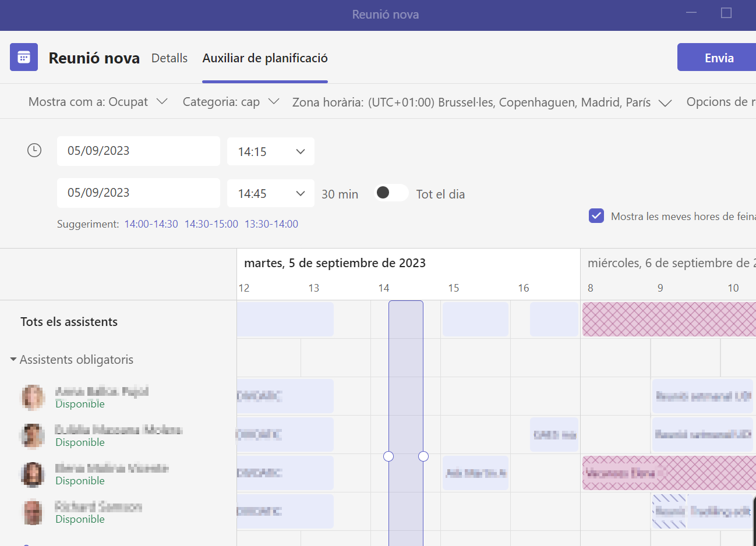The width and height of the screenshot is (756, 546).
Task: Click hour 9 on Wednesday's timeline
Action: pyautogui.click(x=660, y=288)
